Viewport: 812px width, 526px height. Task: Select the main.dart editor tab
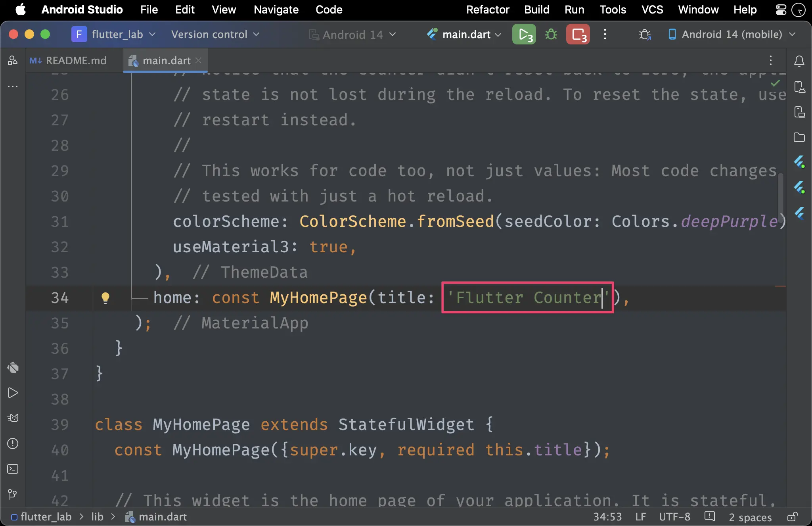[166, 61]
